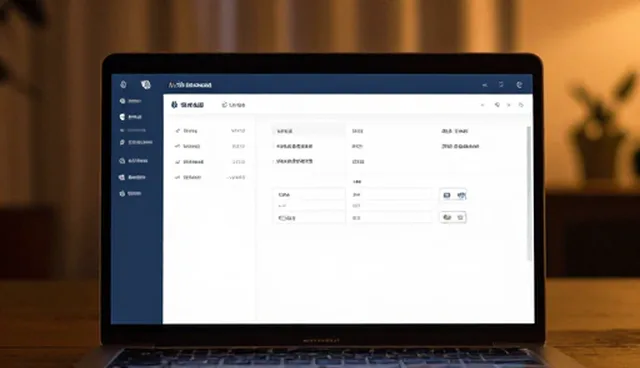Open the topmost entry in the dark sidebar
The height and width of the screenshot is (368, 640).
[131, 101]
